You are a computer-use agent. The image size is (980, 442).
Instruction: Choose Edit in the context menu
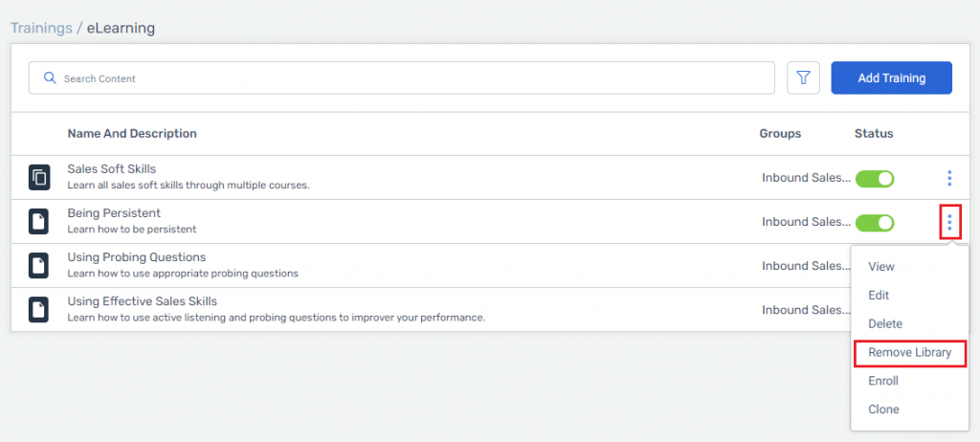tap(879, 295)
